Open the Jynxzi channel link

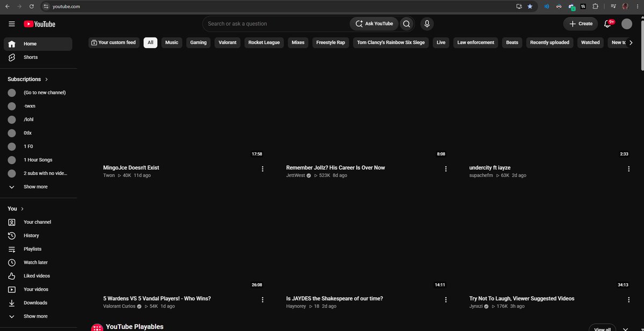tap(477, 306)
